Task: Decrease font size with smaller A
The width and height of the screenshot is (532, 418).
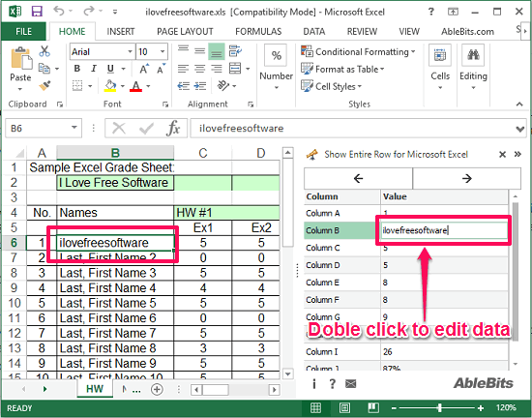Action: click(x=161, y=69)
